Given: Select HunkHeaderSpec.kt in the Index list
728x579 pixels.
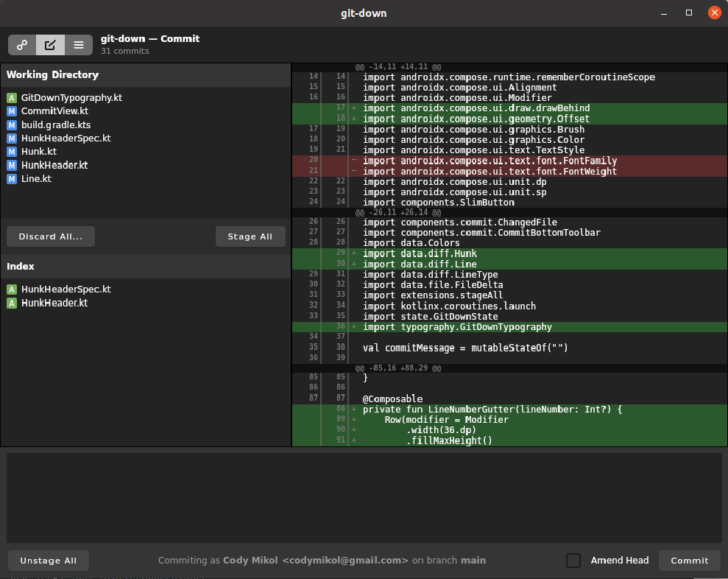Looking at the screenshot, I should click(x=66, y=289).
